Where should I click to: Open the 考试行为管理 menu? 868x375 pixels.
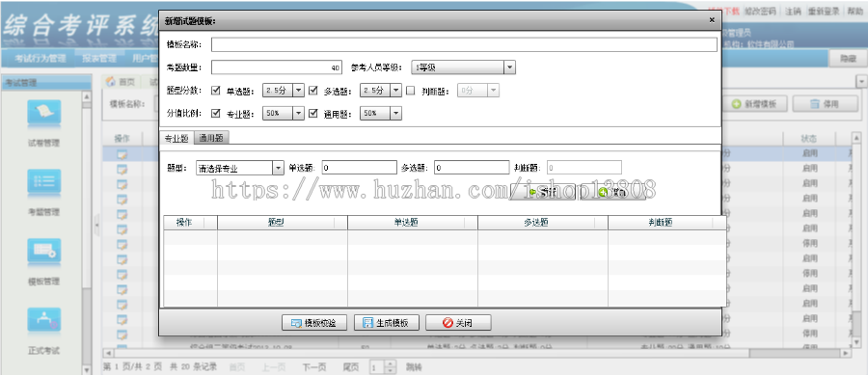[41, 58]
